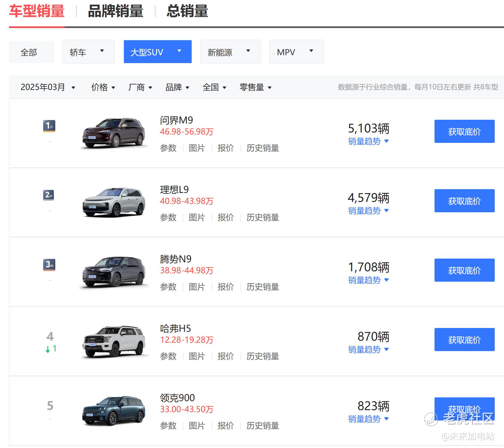Open 图片 for 问界M9
The width and height of the screenshot is (504, 448).
tap(197, 148)
